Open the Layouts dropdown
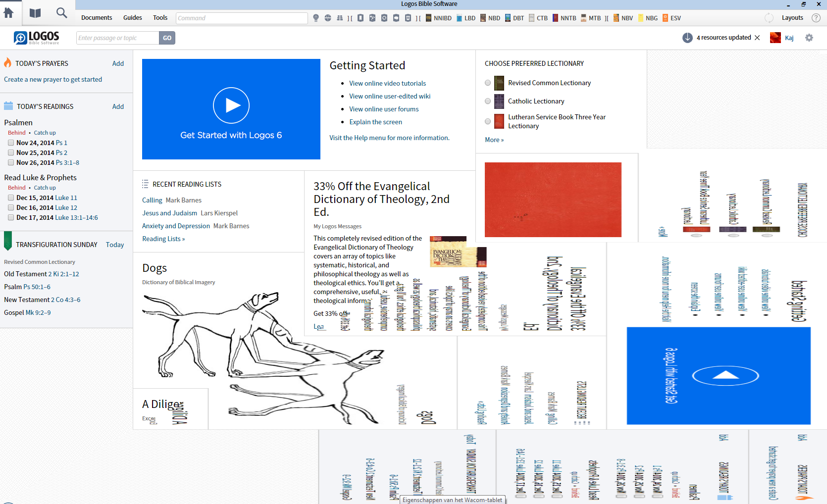Image resolution: width=827 pixels, height=504 pixels. 792,18
